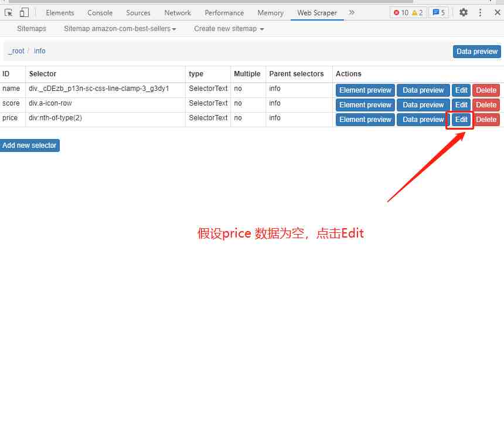This screenshot has width=504, height=437.
Task: Click the top Data preview button
Action: tap(476, 52)
